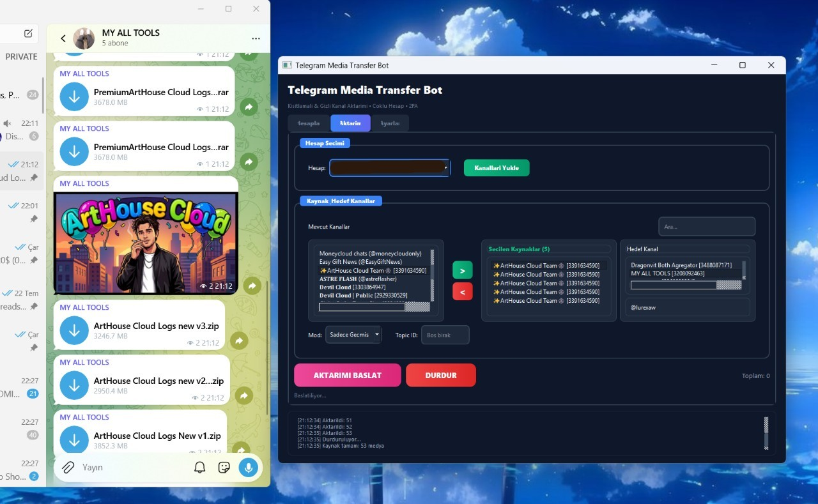
Task: Download ArtHouse Cloud Logs New v1.zip
Action: 74,440
